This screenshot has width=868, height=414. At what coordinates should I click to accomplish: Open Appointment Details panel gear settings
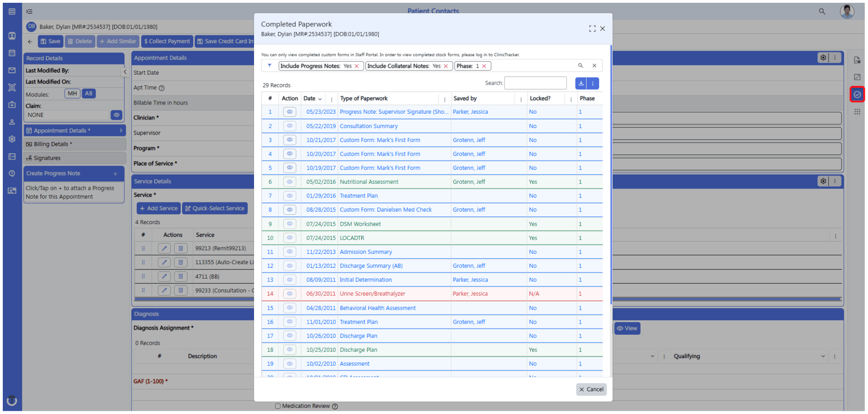pyautogui.click(x=823, y=58)
